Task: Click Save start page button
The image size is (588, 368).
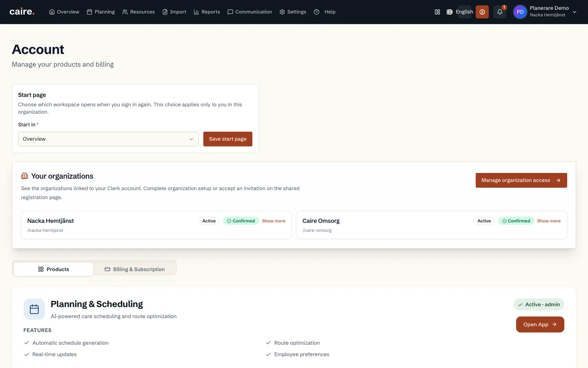Action: pos(228,139)
